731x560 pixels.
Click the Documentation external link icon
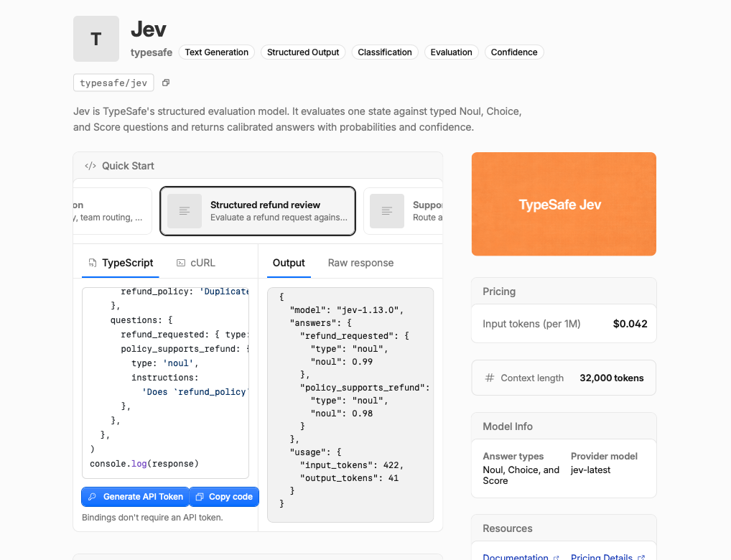(x=556, y=557)
